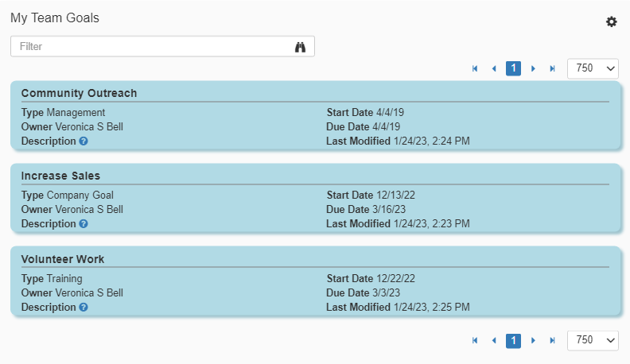Click the Volunteer Work description help icon
Image resolution: width=630 pixels, height=364 pixels.
click(x=84, y=307)
